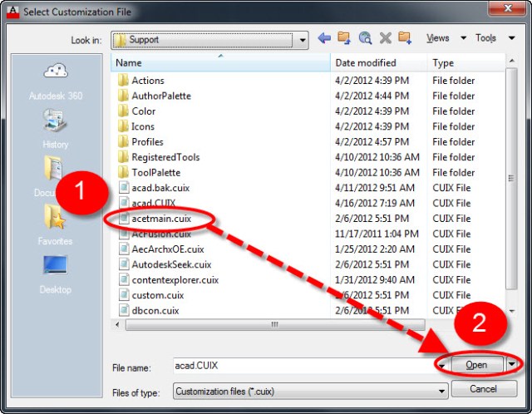Open the History shortcut in the sidebar
Screen dimensions: 532x414
(x=56, y=127)
